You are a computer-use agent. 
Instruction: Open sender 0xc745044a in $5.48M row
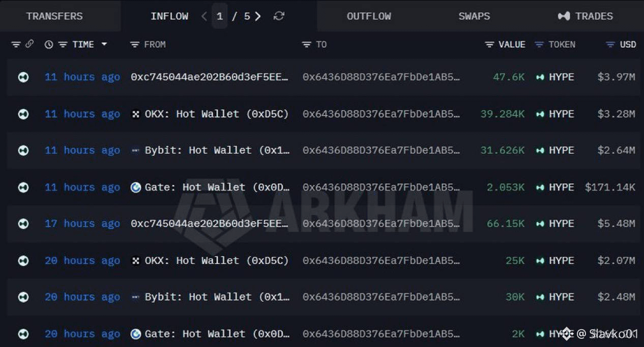pos(210,224)
